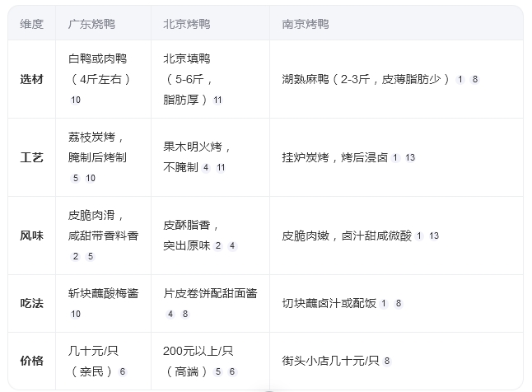The width and height of the screenshot is (532, 392).
Task: Open citation 6 beside （亲民）
Action: pos(123,371)
